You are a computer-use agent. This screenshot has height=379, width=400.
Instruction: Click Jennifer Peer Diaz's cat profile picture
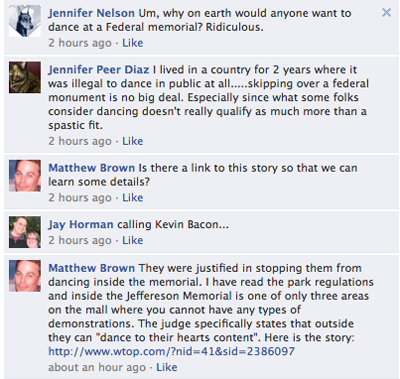coord(25,77)
